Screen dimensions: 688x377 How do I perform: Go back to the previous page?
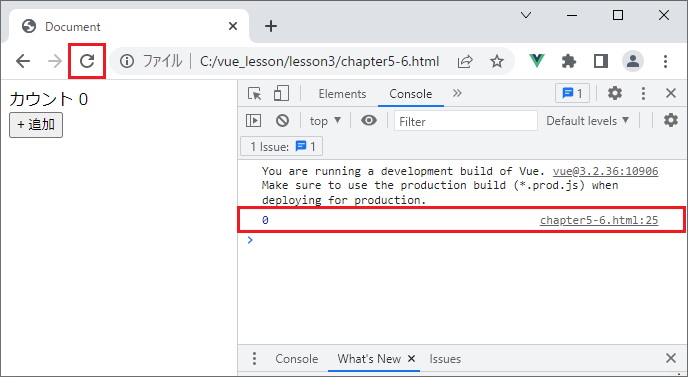click(x=23, y=61)
